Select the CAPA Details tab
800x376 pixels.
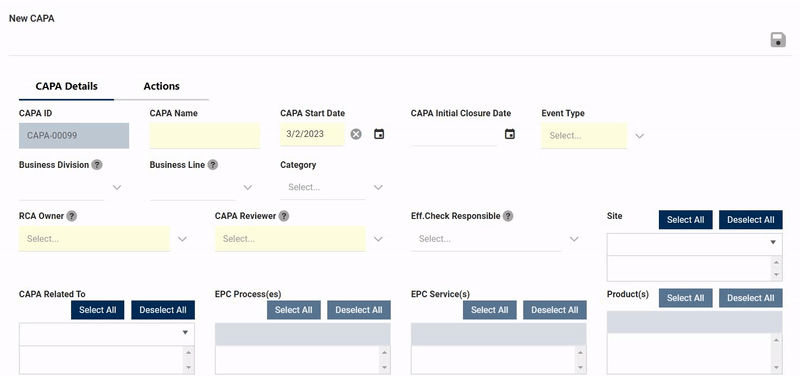click(x=66, y=86)
